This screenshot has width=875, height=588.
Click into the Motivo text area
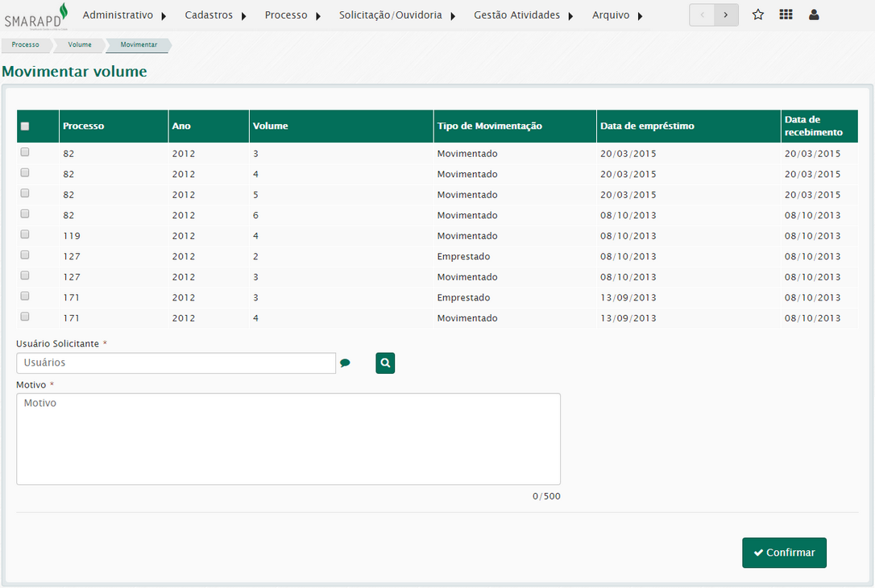pyautogui.click(x=288, y=439)
